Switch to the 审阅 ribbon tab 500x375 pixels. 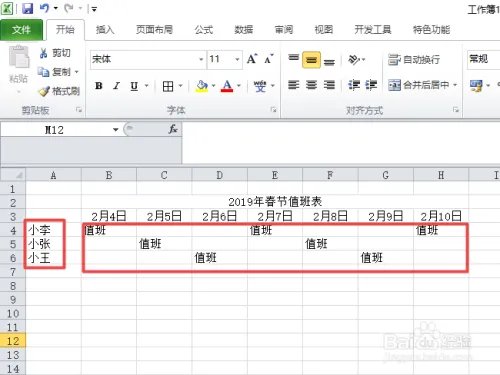[x=284, y=30]
